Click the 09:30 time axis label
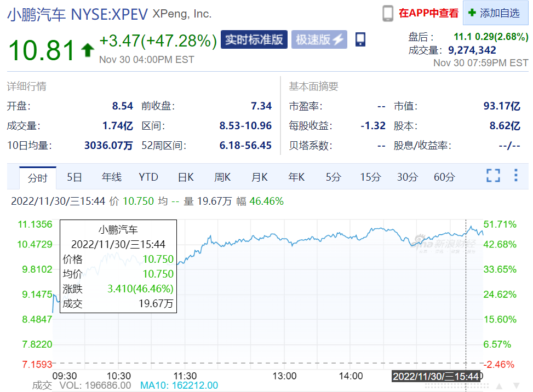Viewport: 533px width, 392px height. tap(65, 376)
